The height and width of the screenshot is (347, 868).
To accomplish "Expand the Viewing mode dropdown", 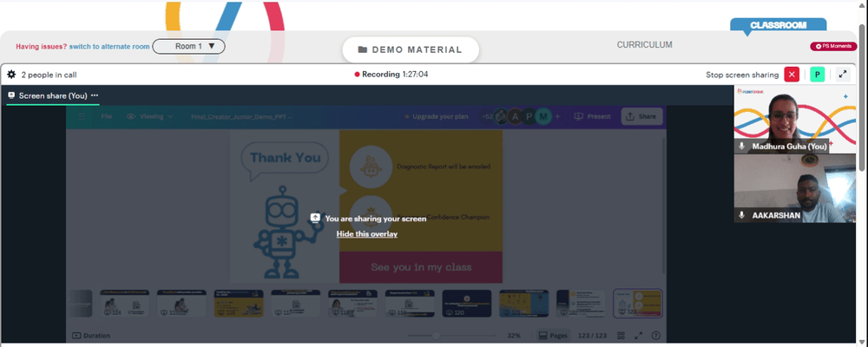I will point(150,116).
